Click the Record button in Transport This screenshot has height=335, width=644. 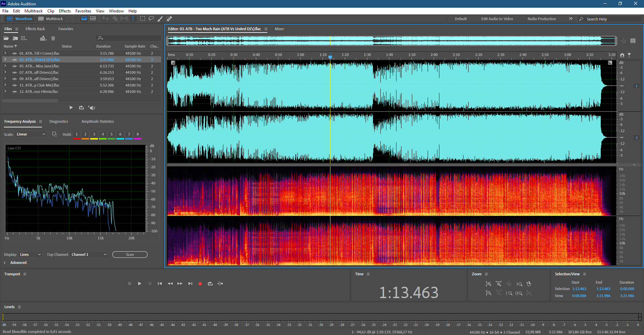point(200,284)
